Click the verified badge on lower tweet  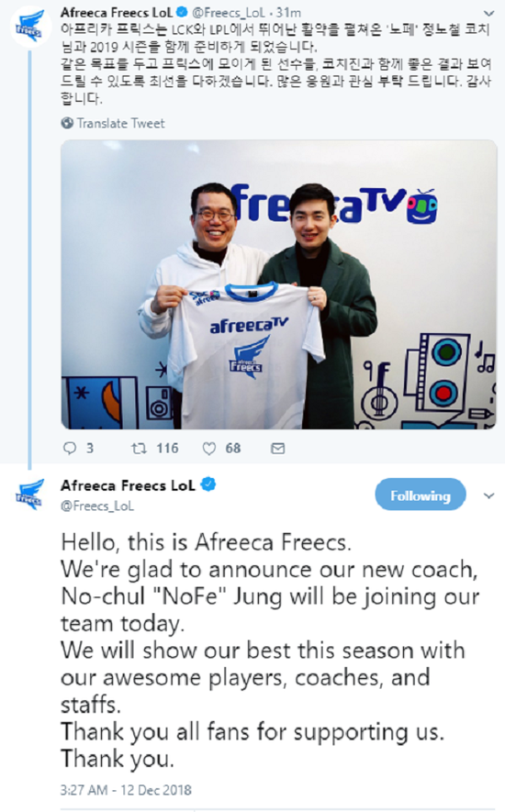pos(208,484)
